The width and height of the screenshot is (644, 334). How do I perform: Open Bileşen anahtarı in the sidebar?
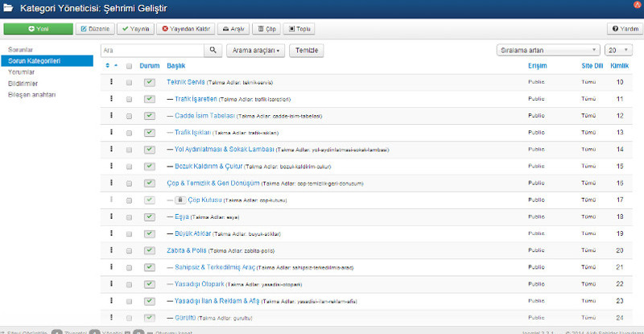click(x=31, y=94)
